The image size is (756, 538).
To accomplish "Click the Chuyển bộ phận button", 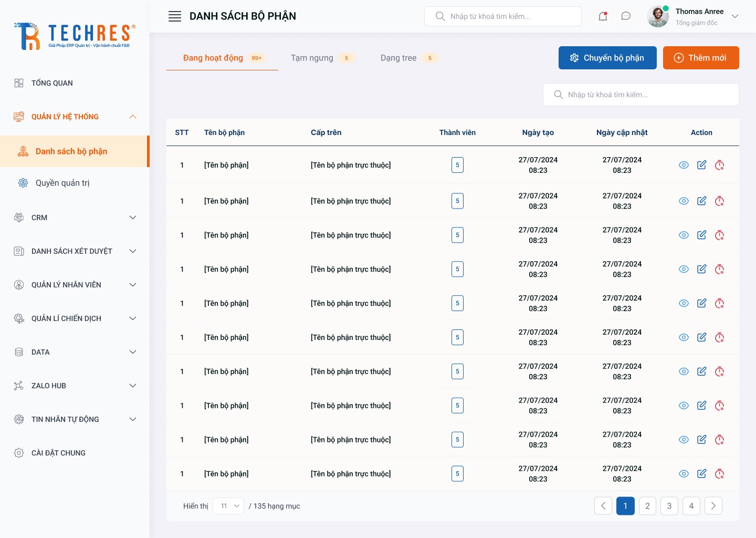I will (x=607, y=58).
